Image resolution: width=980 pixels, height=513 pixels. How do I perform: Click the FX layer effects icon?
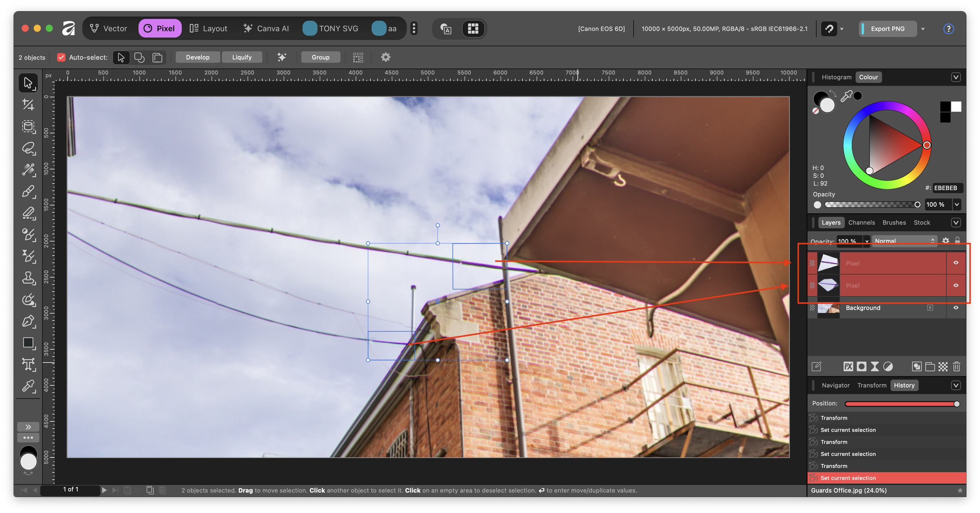click(848, 366)
